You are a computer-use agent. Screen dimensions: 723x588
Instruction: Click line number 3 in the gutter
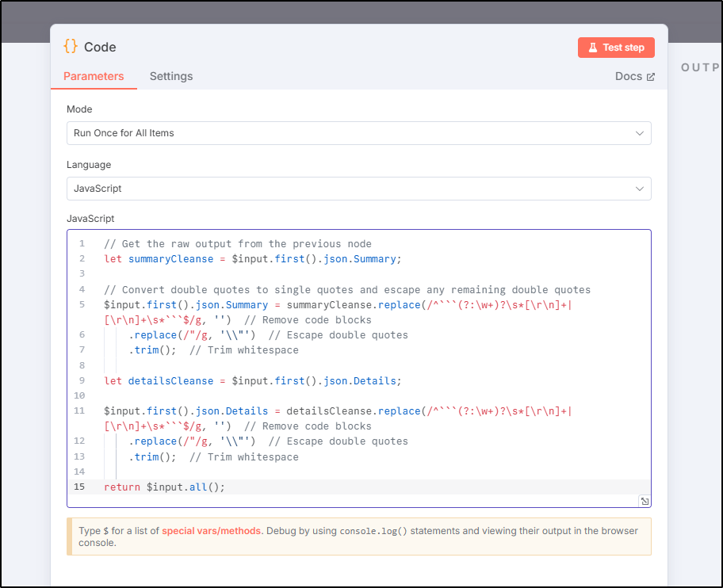coord(82,273)
